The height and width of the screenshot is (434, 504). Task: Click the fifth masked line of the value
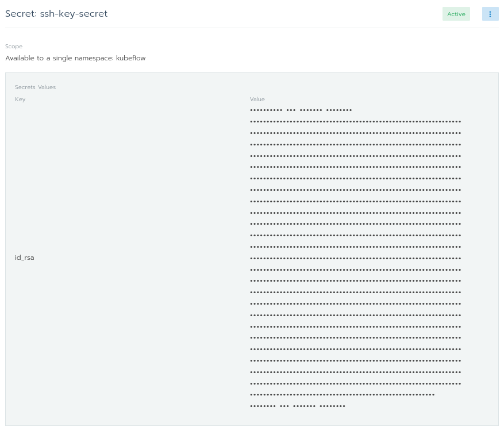click(355, 156)
